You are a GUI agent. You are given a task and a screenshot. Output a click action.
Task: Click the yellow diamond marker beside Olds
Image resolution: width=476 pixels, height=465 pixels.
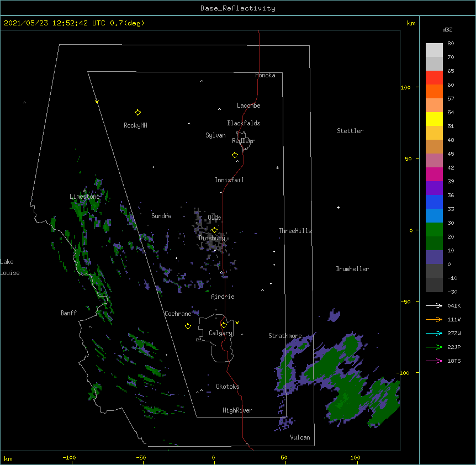[214, 230]
